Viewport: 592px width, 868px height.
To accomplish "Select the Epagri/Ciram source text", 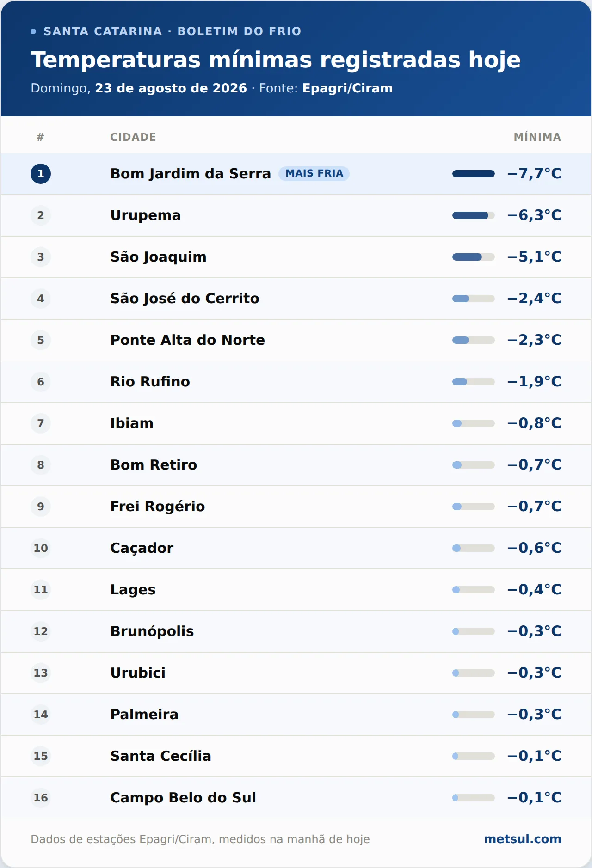I will click(x=347, y=88).
